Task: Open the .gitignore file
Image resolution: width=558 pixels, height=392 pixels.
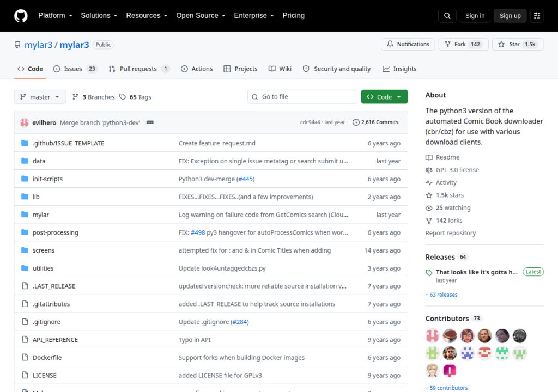Action: coord(46,322)
